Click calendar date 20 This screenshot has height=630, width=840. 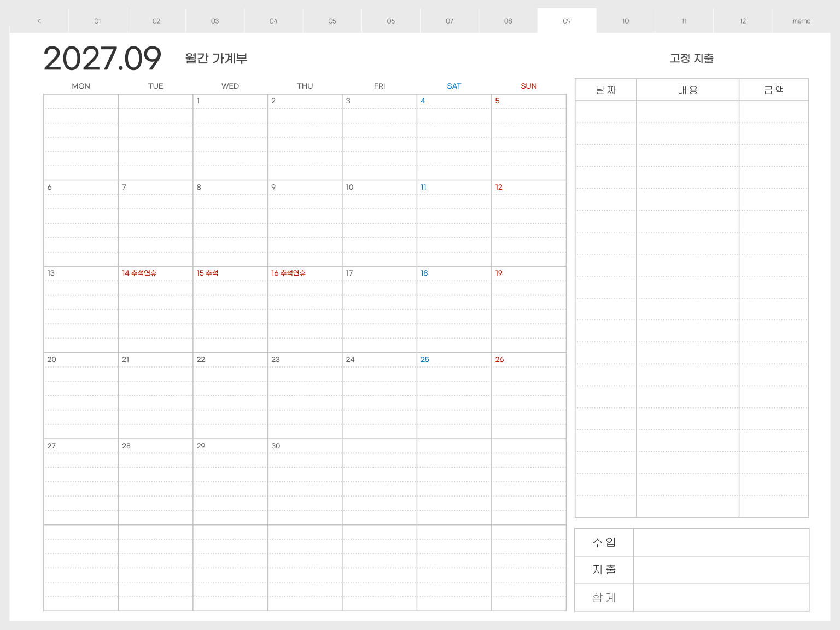click(52, 359)
